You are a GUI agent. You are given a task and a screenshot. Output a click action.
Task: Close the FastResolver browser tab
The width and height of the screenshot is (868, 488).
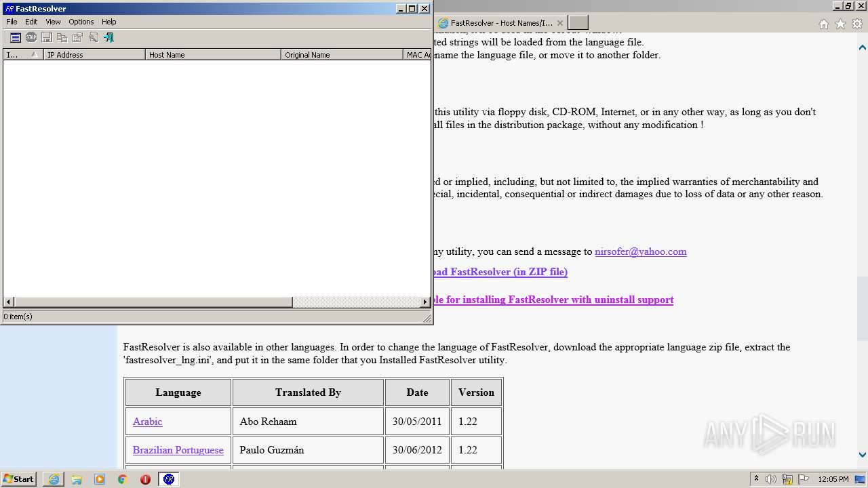560,23
